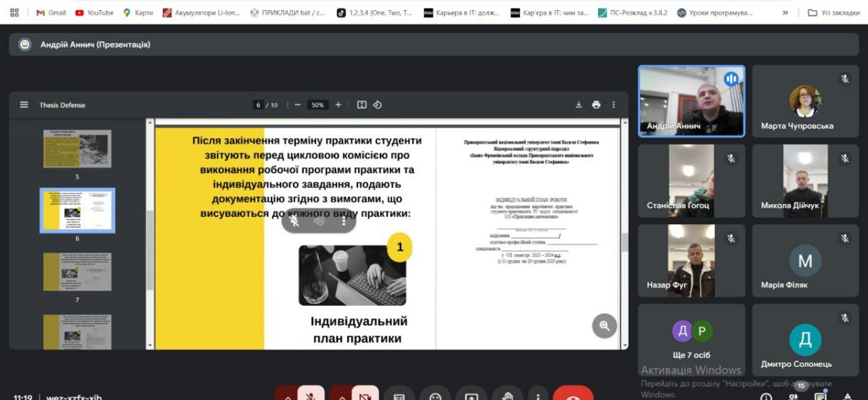
Task: Click the page number field showing 6
Action: pos(258,105)
